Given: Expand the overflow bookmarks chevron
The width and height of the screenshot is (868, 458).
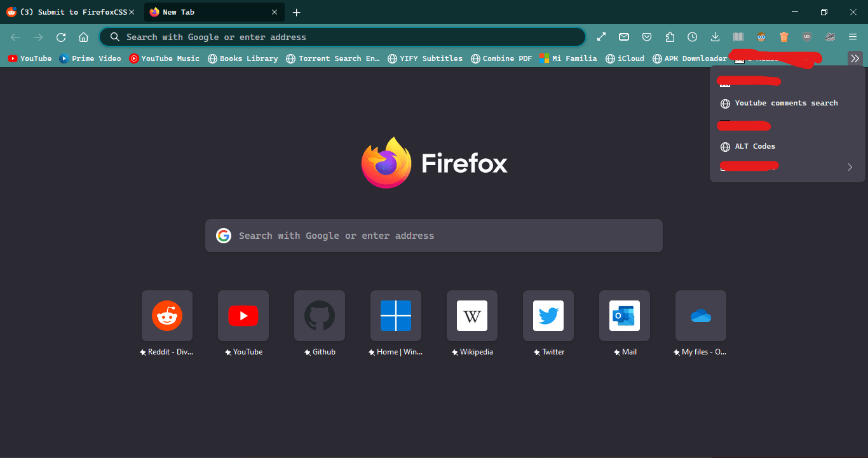Looking at the screenshot, I should (x=855, y=58).
